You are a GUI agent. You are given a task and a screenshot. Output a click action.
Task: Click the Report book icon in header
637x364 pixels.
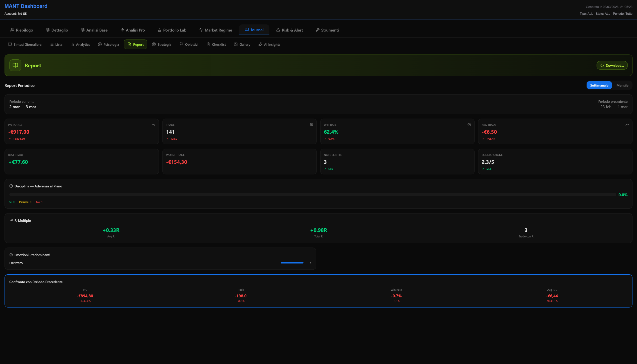(x=15, y=65)
